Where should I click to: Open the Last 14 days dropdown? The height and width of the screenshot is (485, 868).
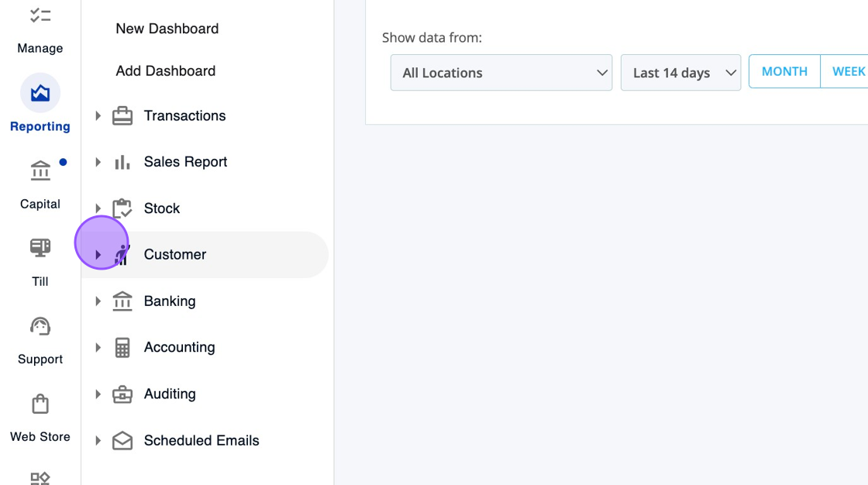pos(680,73)
